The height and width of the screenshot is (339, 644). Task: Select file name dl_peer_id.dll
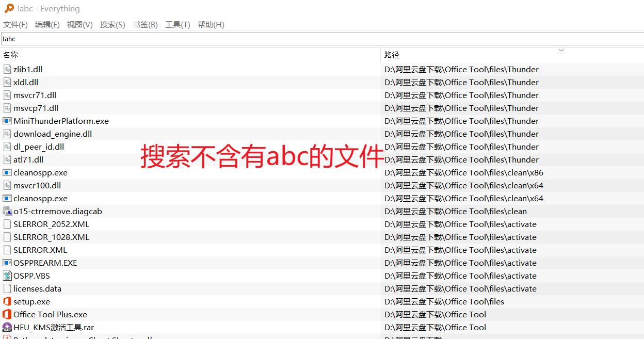(39, 147)
